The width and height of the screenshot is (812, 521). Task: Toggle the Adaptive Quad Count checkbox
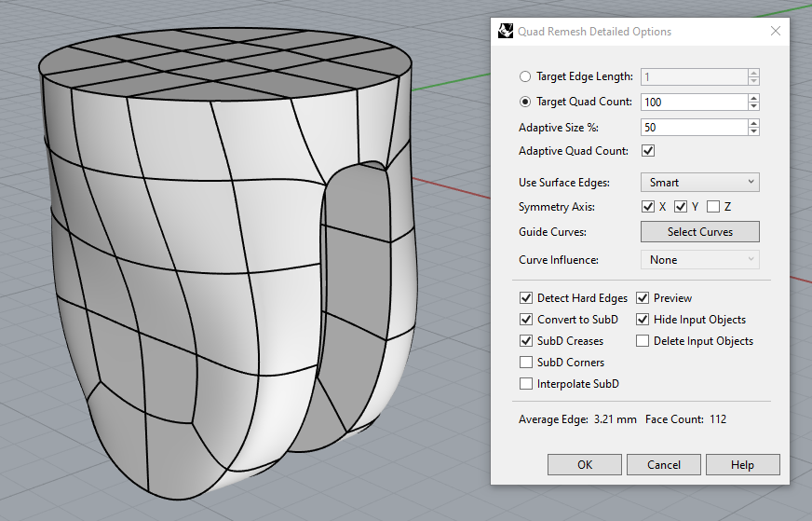pos(648,151)
